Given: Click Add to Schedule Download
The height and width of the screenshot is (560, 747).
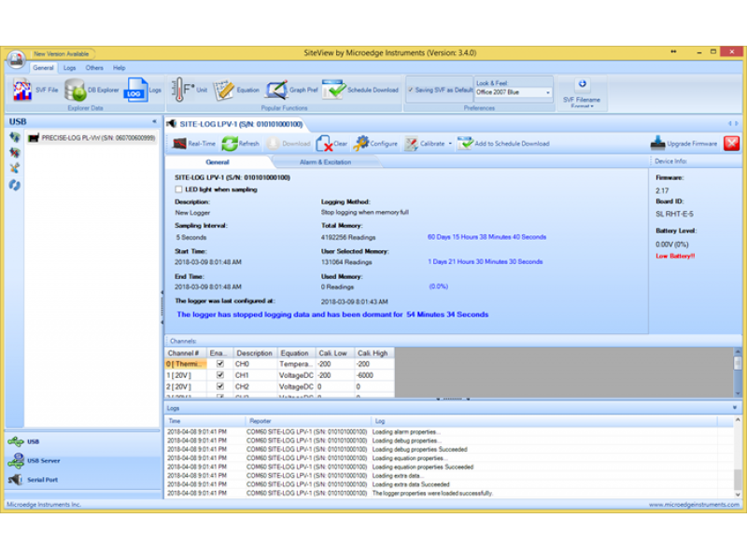Looking at the screenshot, I should (x=503, y=144).
